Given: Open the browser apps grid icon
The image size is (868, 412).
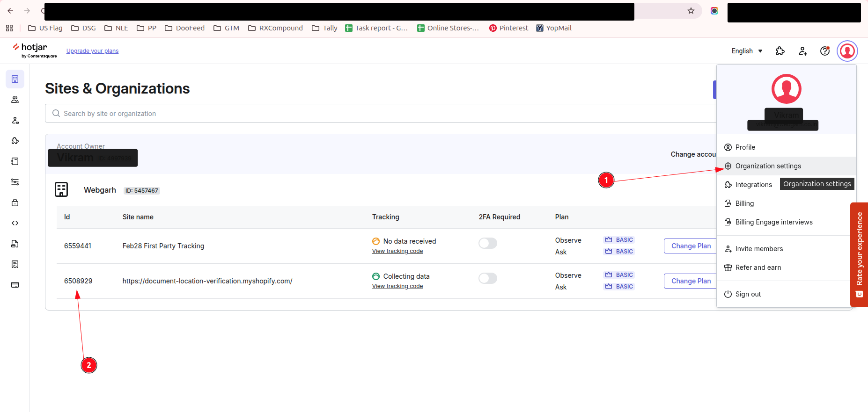Looking at the screenshot, I should tap(9, 28).
